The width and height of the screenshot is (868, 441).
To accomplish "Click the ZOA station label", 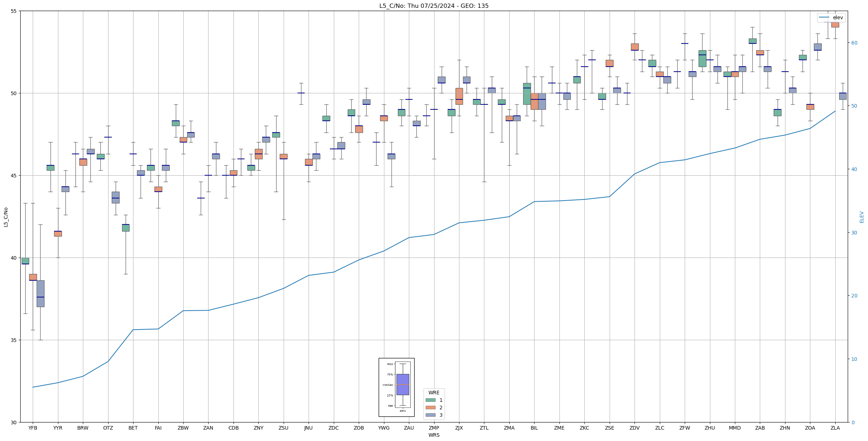I will pyautogui.click(x=810, y=428).
